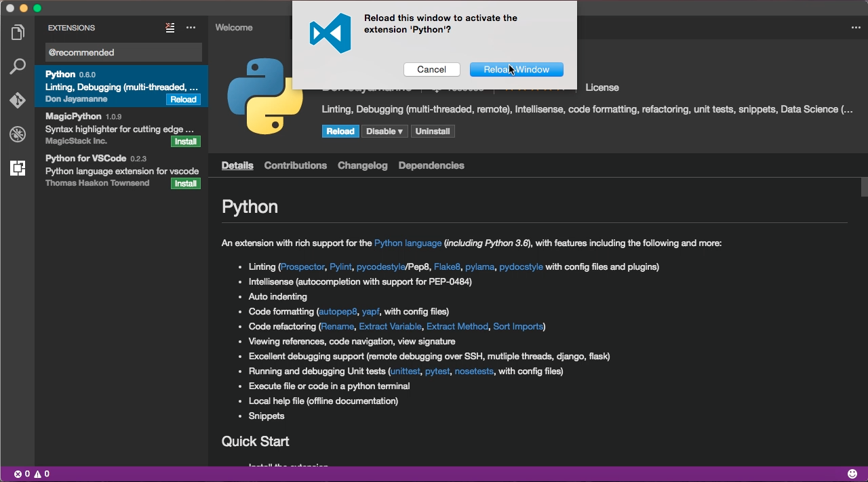Open the Explorer view in activity bar

click(18, 33)
